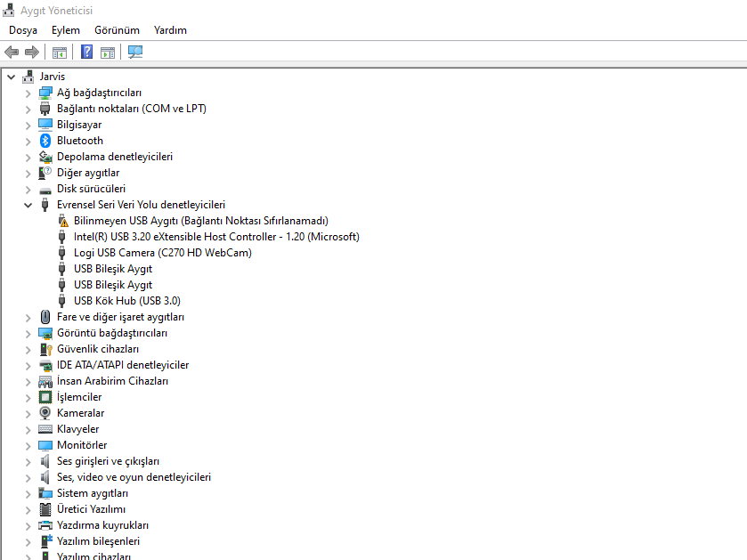Open the Yardım menu
The height and width of the screenshot is (560, 747).
(x=170, y=30)
